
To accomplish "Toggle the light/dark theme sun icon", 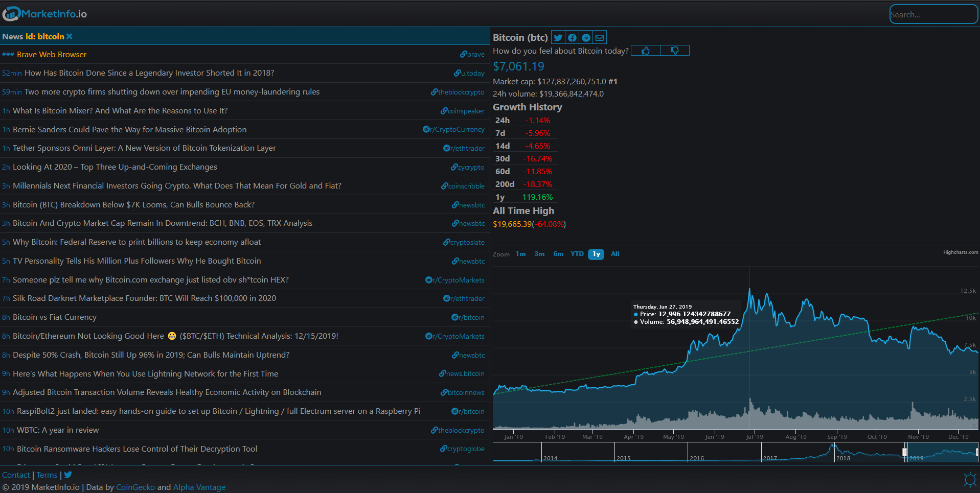I will point(969,479).
